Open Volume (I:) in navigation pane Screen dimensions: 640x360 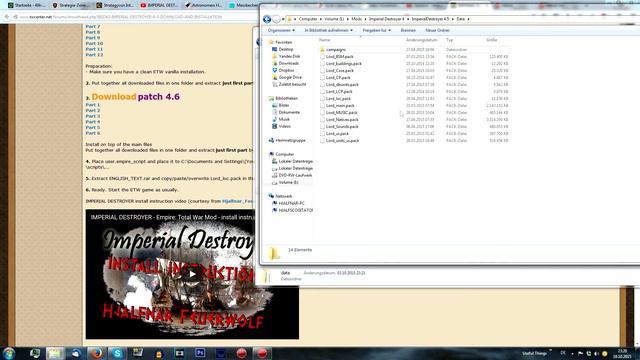tap(288, 182)
